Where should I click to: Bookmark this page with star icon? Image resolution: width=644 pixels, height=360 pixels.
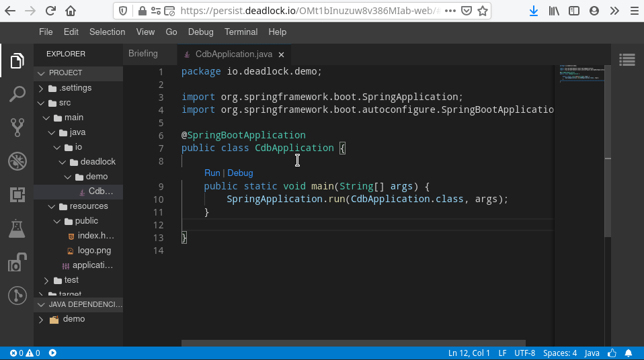(x=483, y=11)
